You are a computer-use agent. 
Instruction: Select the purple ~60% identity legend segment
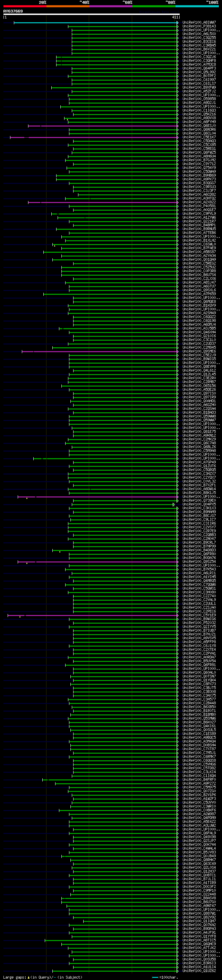[111, 6]
